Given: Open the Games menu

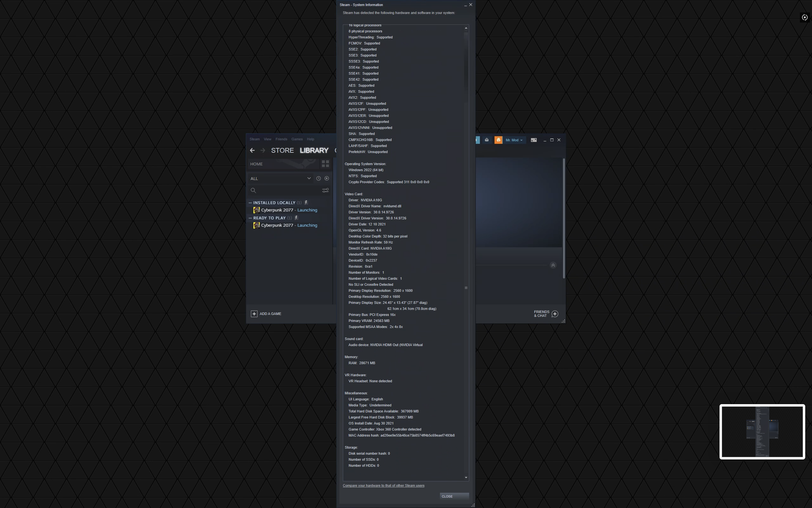Looking at the screenshot, I should (x=297, y=139).
